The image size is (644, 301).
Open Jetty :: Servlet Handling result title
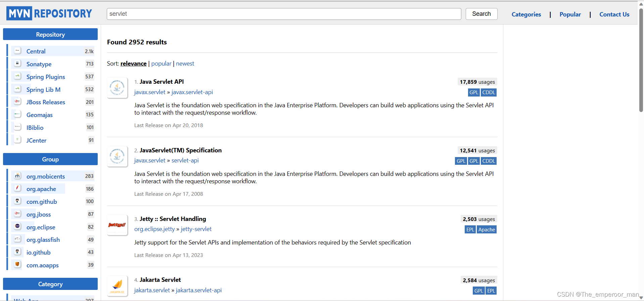click(x=173, y=219)
